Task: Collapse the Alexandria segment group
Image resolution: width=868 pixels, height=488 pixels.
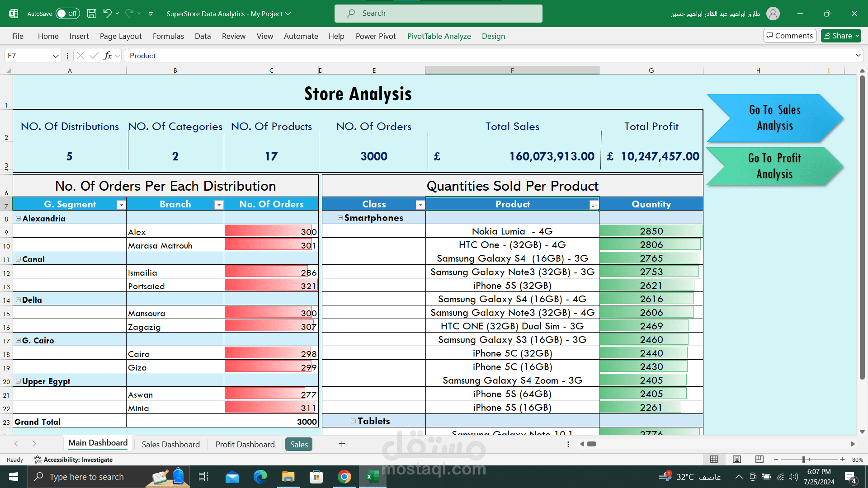Action: (18, 218)
